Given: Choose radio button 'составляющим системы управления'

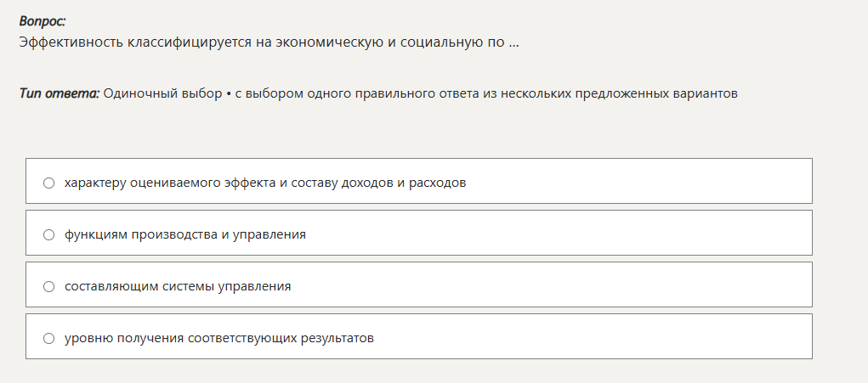Looking at the screenshot, I should (x=48, y=286).
